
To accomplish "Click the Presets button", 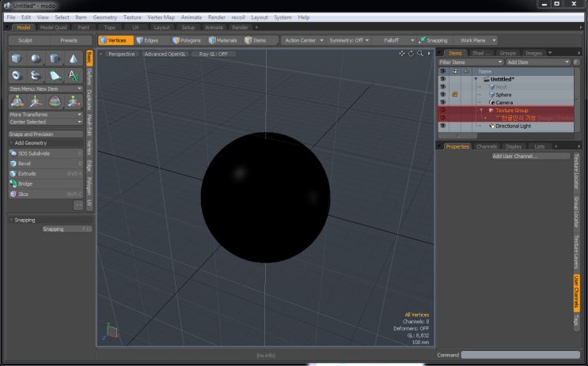I will pyautogui.click(x=69, y=40).
